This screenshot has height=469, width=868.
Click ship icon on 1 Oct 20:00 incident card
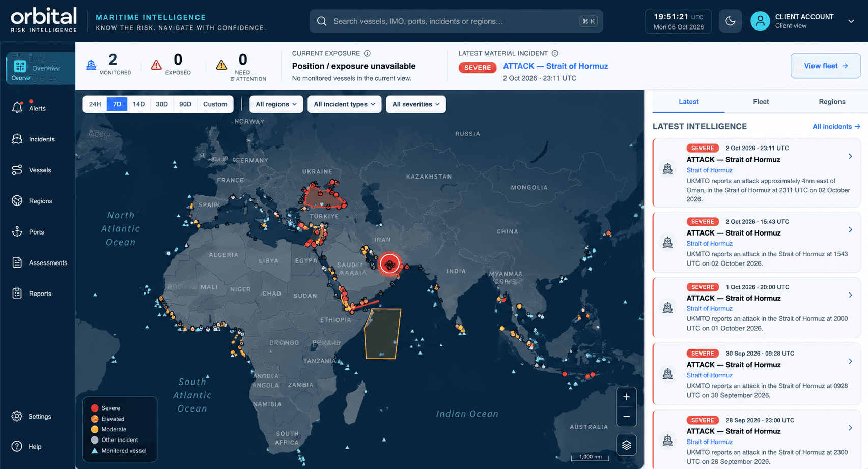668,307
